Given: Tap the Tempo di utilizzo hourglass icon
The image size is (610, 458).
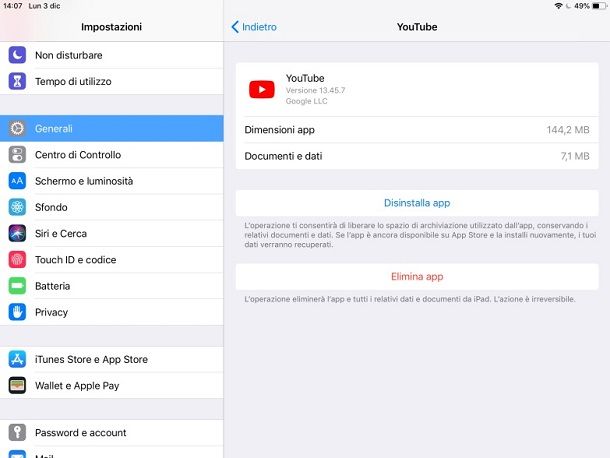Looking at the screenshot, I should (x=17, y=81).
